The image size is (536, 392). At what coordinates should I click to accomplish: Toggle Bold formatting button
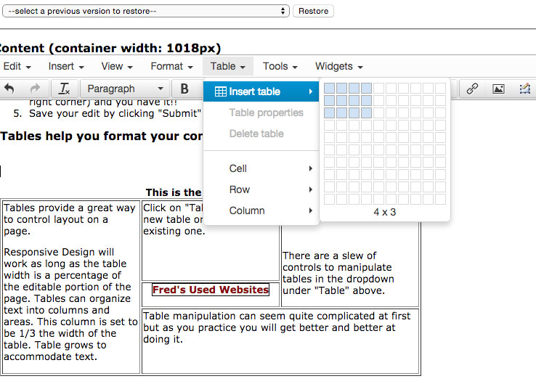coord(184,89)
